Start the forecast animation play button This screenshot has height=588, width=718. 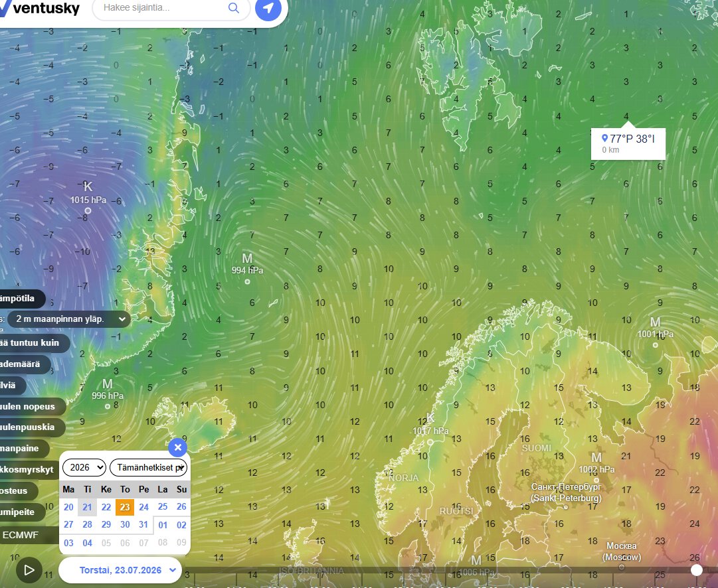pyautogui.click(x=29, y=569)
